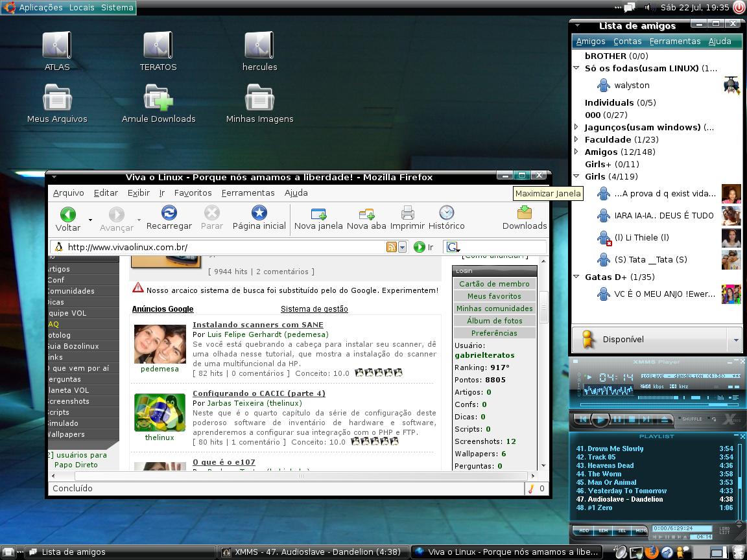This screenshot has width=747, height=560.
Task: Skip to previous track in XMMS
Action: [x=583, y=419]
